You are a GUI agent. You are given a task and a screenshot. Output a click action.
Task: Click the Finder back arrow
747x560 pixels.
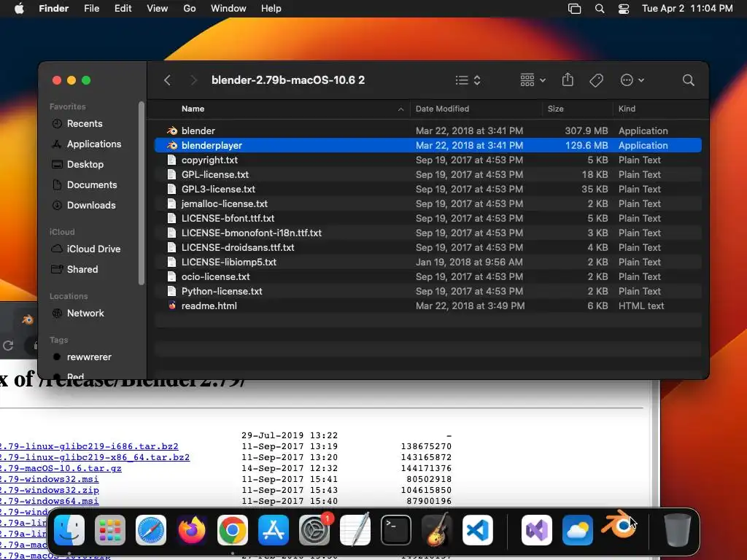point(167,80)
